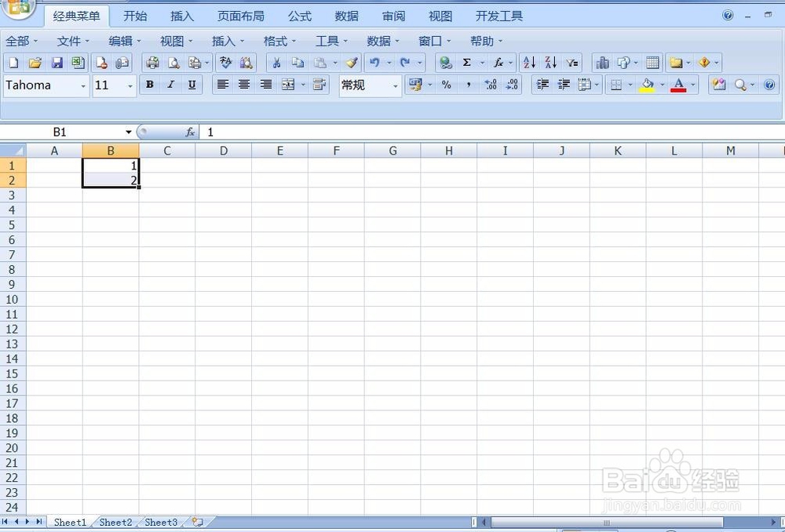
Task: Align text to the left
Action: click(223, 85)
